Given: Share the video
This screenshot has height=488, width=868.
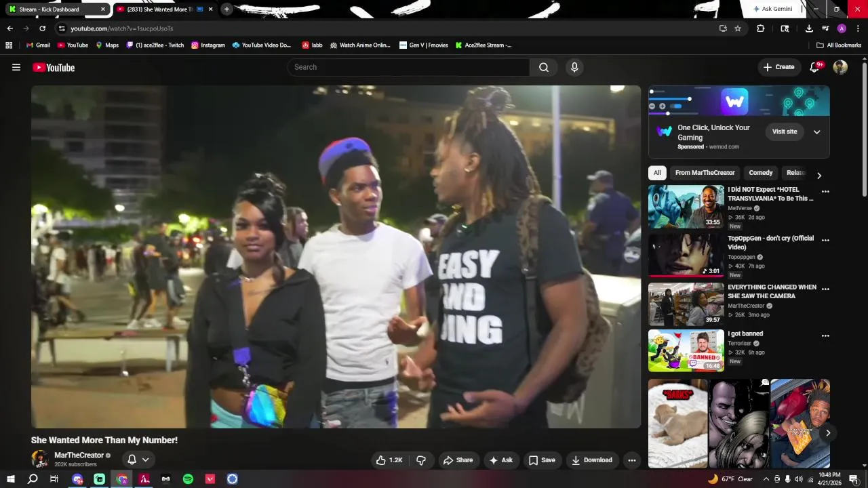Looking at the screenshot, I should click(458, 460).
